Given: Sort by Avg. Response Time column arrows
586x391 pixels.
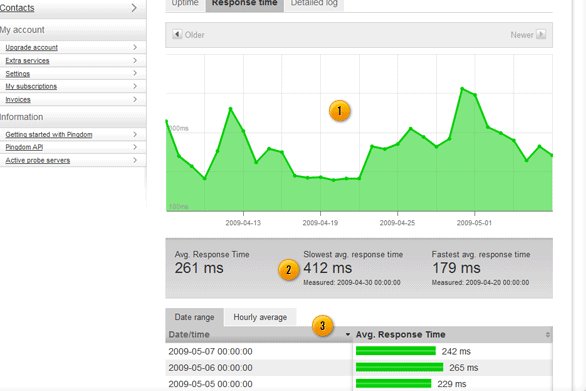Looking at the screenshot, I should 548,335.
